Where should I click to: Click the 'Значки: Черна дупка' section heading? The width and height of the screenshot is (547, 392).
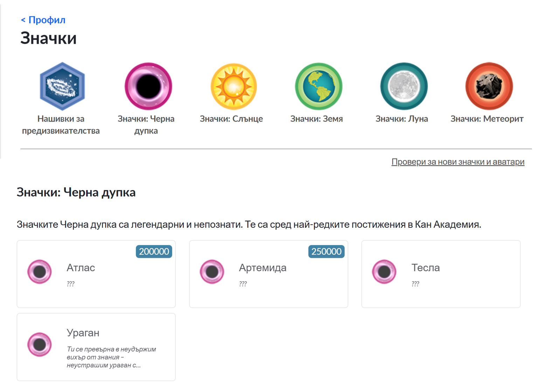[x=76, y=192]
